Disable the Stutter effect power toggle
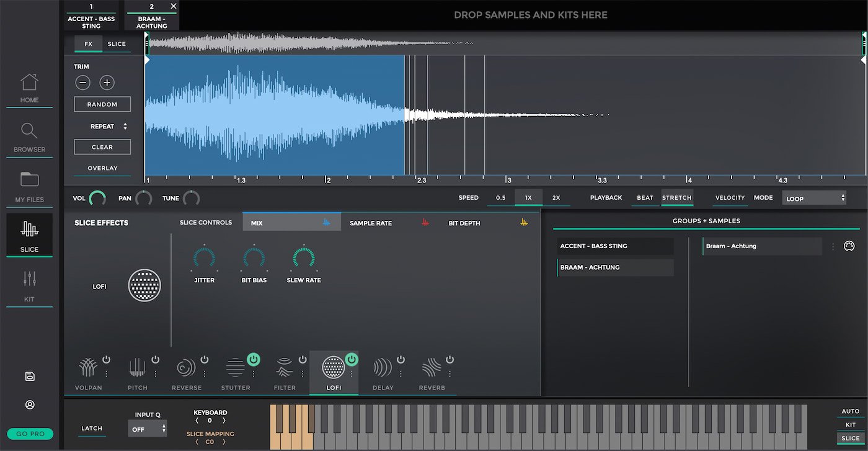The image size is (868, 451). [254, 359]
